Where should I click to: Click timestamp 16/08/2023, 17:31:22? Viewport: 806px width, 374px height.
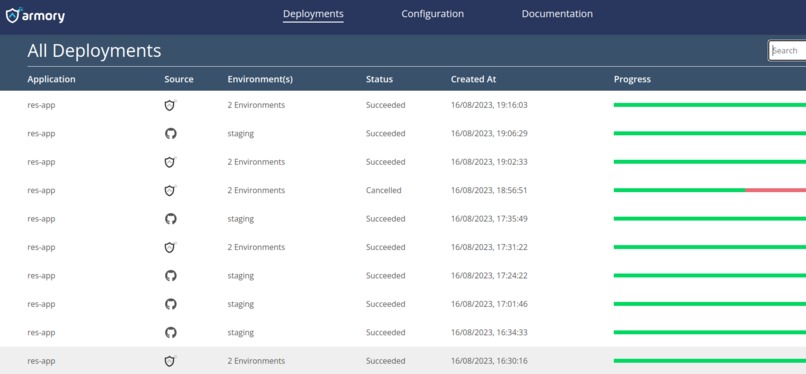point(489,247)
